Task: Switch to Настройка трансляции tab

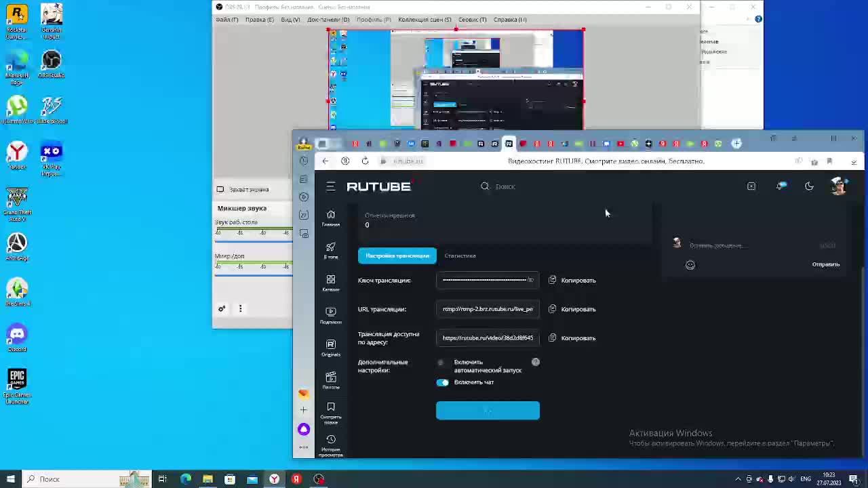Action: pyautogui.click(x=397, y=256)
